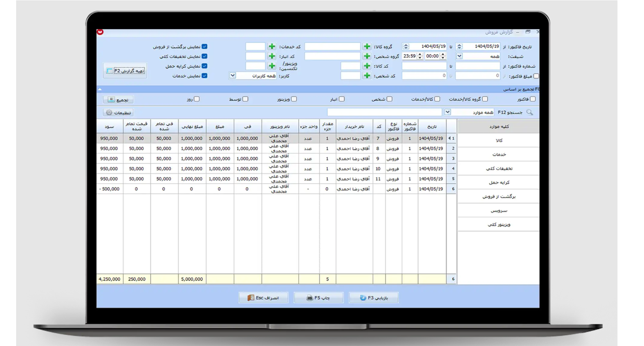
Task: Open the شیفت dropdown showing همه
Action: [459, 56]
